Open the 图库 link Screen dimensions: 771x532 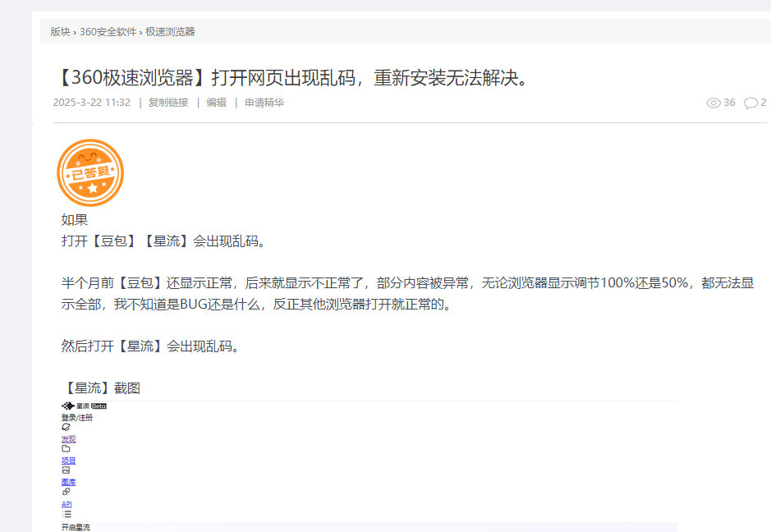[x=68, y=482]
